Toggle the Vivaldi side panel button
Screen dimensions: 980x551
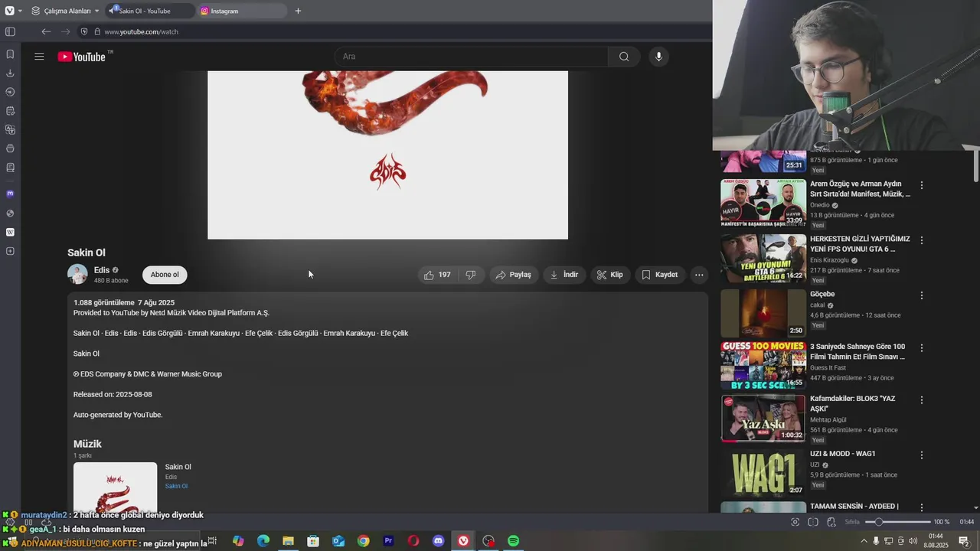pos(10,31)
